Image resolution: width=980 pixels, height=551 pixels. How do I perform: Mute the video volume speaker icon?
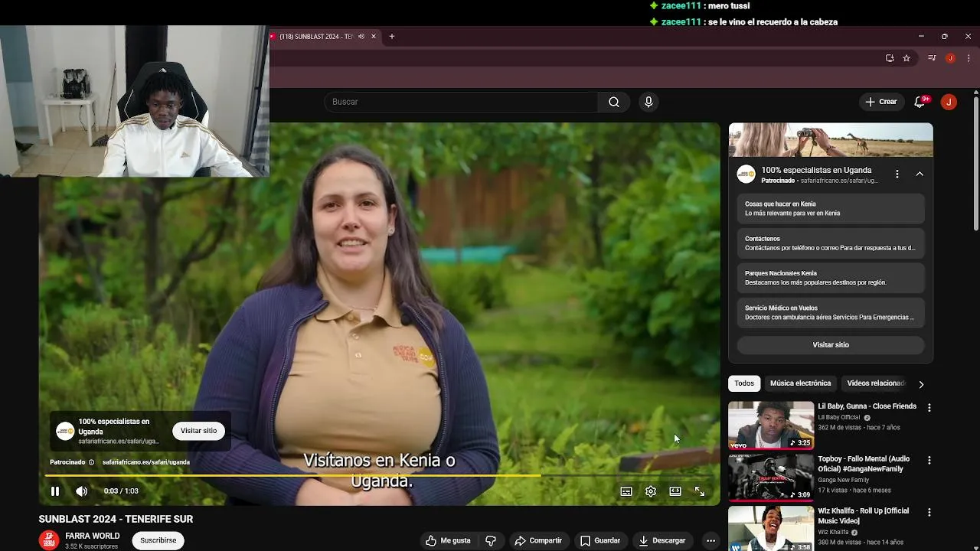click(x=82, y=491)
